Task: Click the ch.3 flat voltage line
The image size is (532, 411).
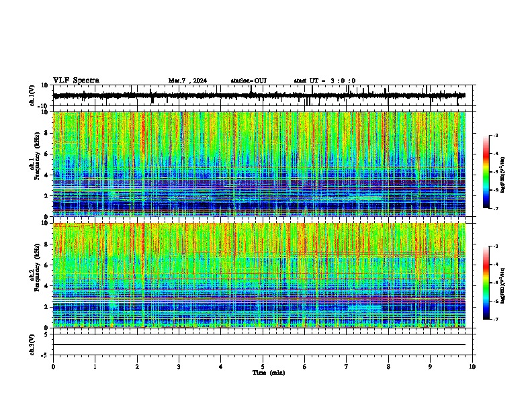Action: 259,345
